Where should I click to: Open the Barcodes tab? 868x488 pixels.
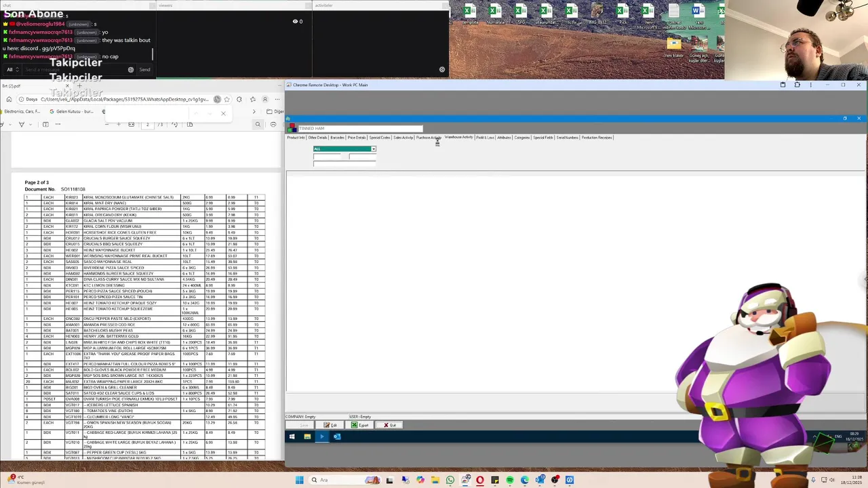337,138
